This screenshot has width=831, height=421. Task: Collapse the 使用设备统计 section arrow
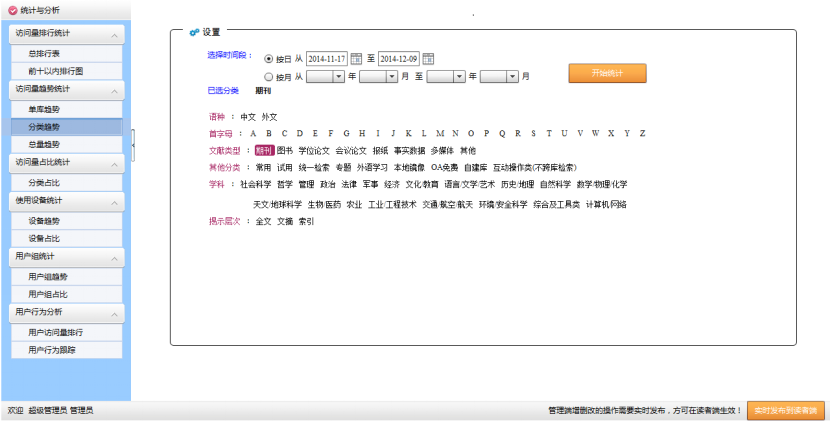coord(115,202)
